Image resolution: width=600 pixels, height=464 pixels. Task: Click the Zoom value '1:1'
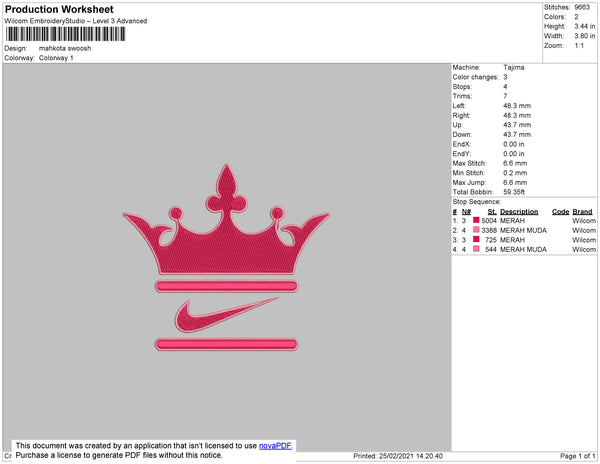tap(579, 46)
